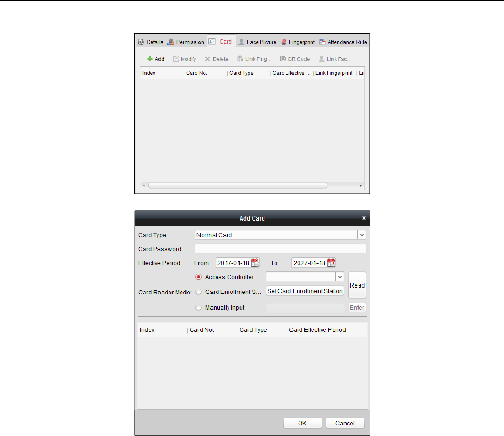The image size is (504, 436).
Task: Click the Manually Input text field
Action: click(304, 308)
